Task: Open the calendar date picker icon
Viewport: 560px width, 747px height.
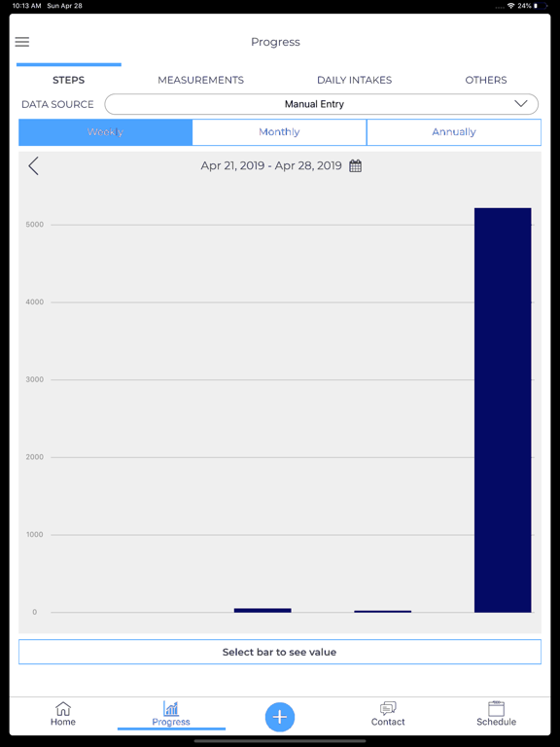Action: (355, 165)
